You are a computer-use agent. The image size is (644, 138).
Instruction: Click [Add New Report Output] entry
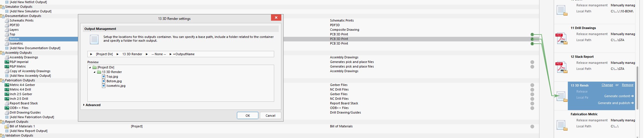tap(29, 131)
